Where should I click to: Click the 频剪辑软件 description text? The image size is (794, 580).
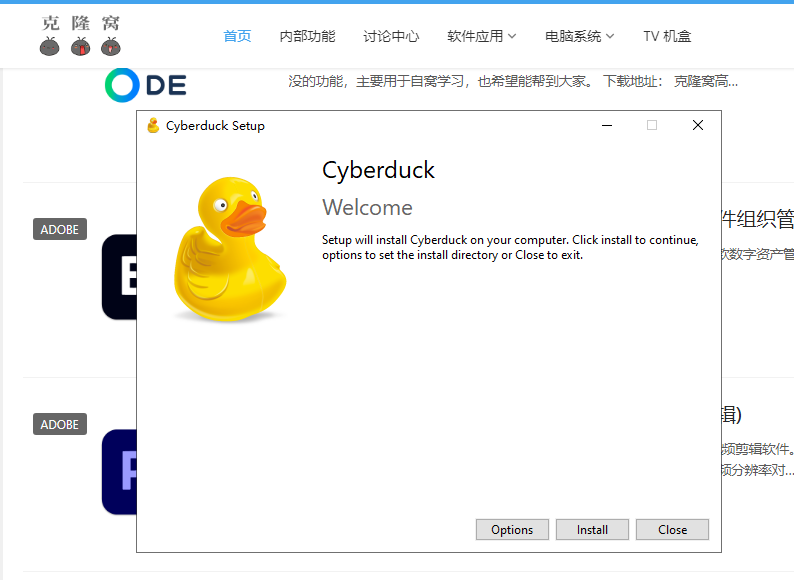758,449
